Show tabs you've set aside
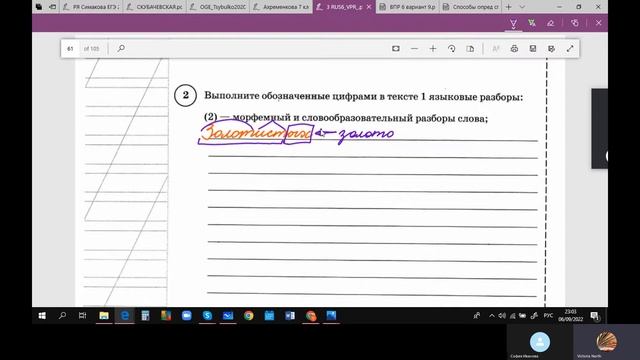Screen dimensions: 640x360 [x=39, y=7]
